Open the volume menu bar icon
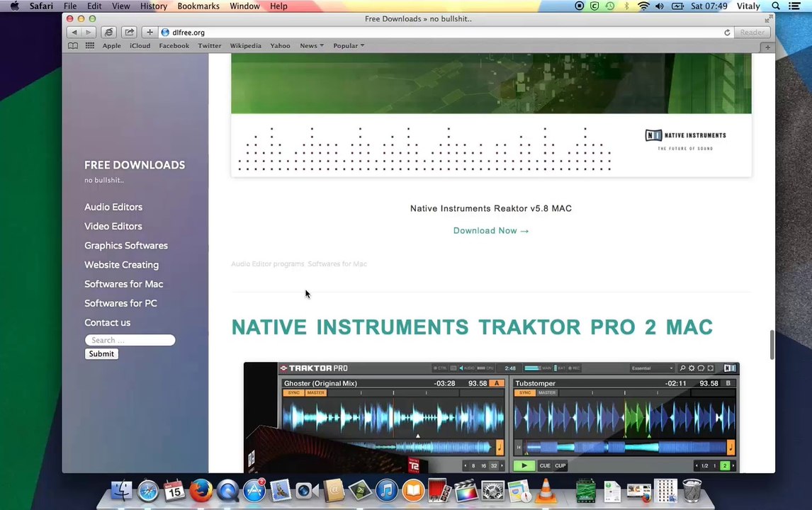Image resolution: width=812 pixels, height=510 pixels. point(659,6)
